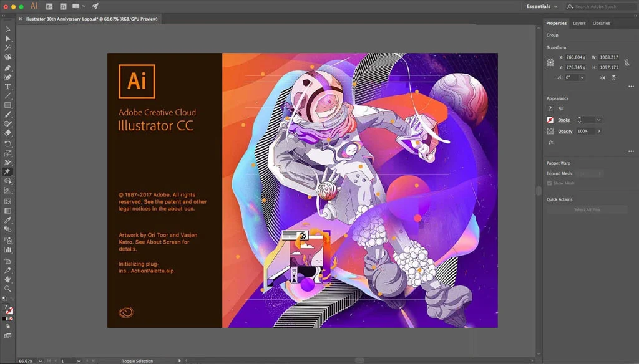
Task: Select the Puppet Warp tool
Action: (x=7, y=172)
